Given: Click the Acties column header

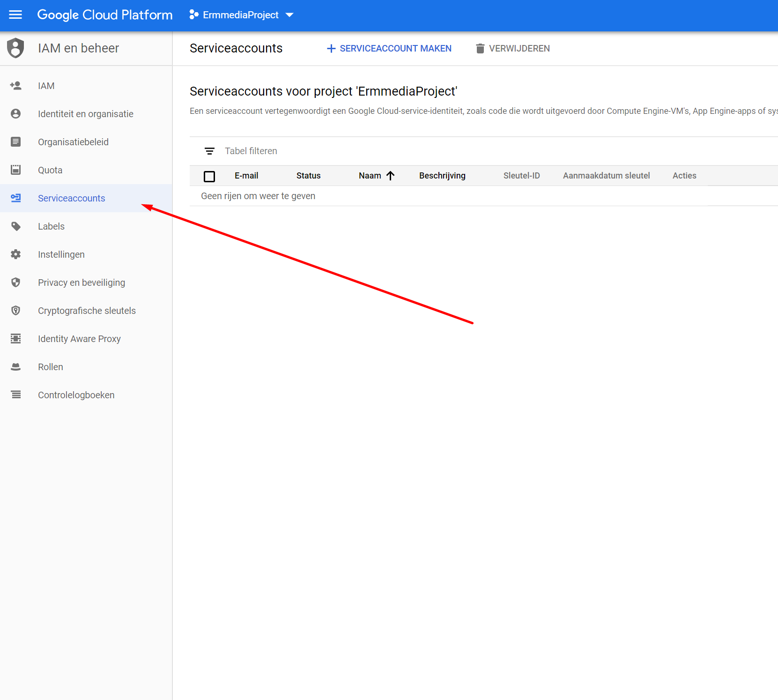Looking at the screenshot, I should point(684,176).
